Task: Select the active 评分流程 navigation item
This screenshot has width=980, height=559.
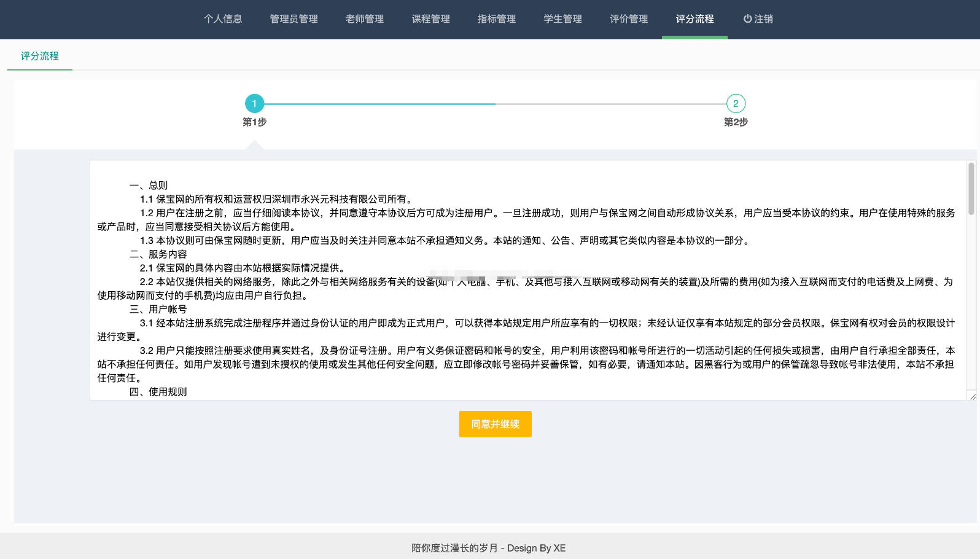Action: (x=695, y=19)
